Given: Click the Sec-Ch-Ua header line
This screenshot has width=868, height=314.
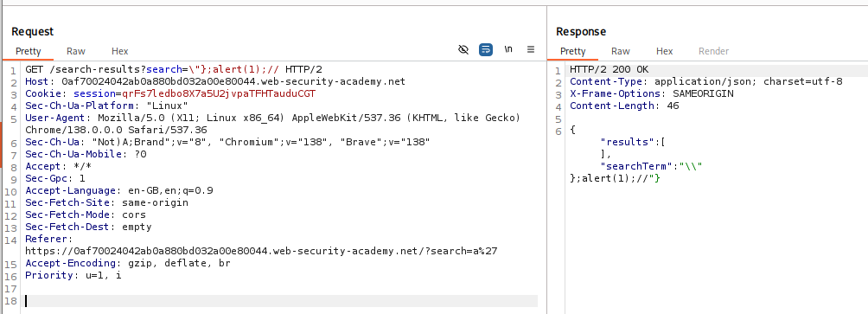Looking at the screenshot, I should tap(227, 142).
